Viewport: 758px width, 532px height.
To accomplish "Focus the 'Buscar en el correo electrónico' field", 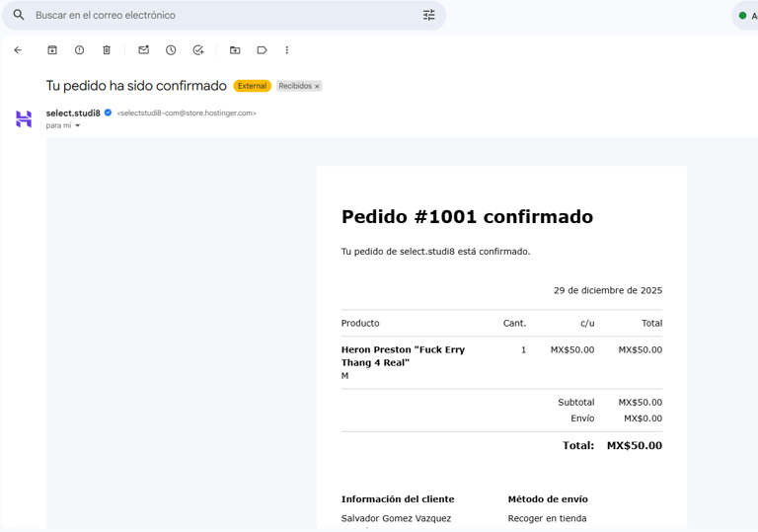I will click(x=223, y=15).
